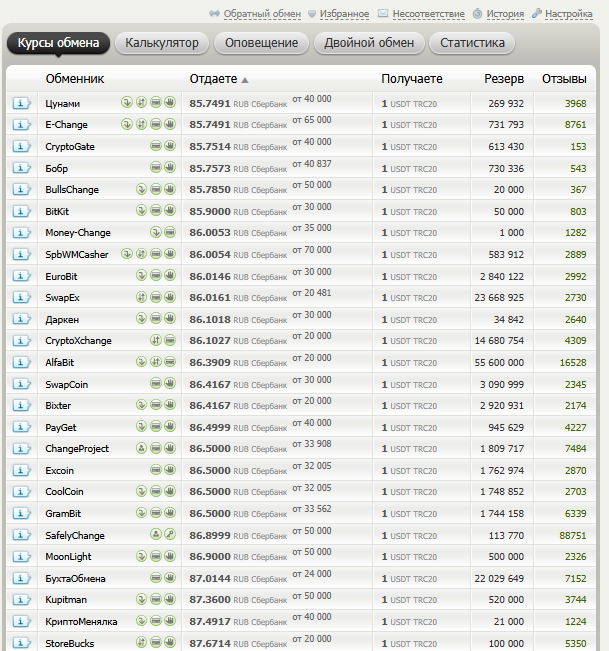609x651 pixels.
Task: Click the Обратный обмен link
Action: click(x=262, y=14)
